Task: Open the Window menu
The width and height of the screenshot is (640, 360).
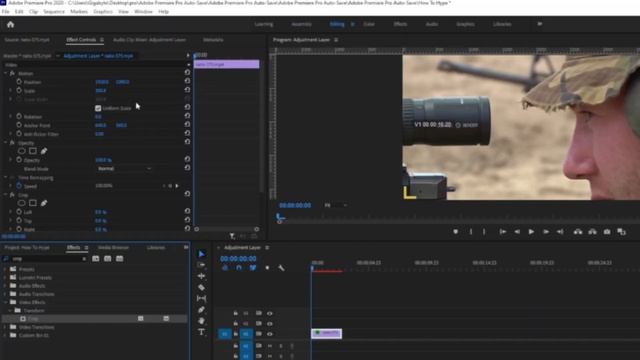Action: (143, 12)
